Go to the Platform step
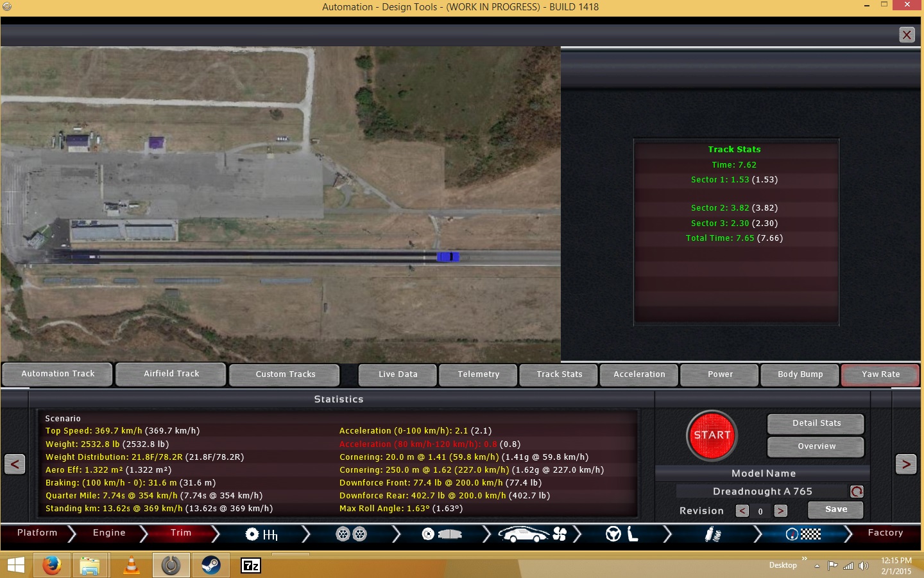Viewport: 924px width, 578px height. point(37,533)
